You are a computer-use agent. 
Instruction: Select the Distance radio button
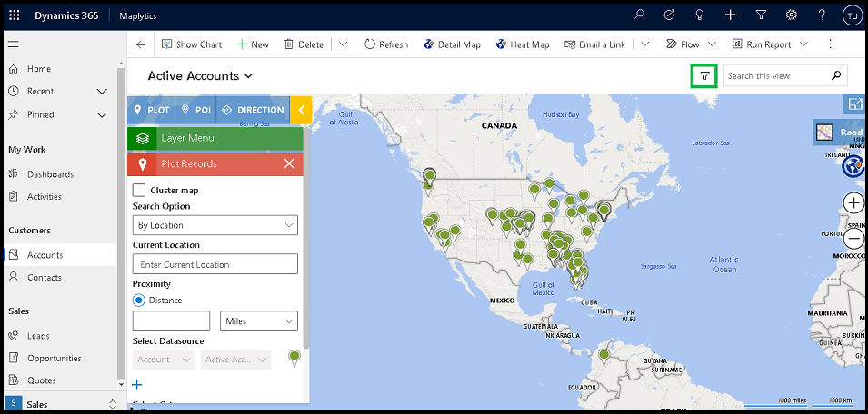pyautogui.click(x=139, y=301)
